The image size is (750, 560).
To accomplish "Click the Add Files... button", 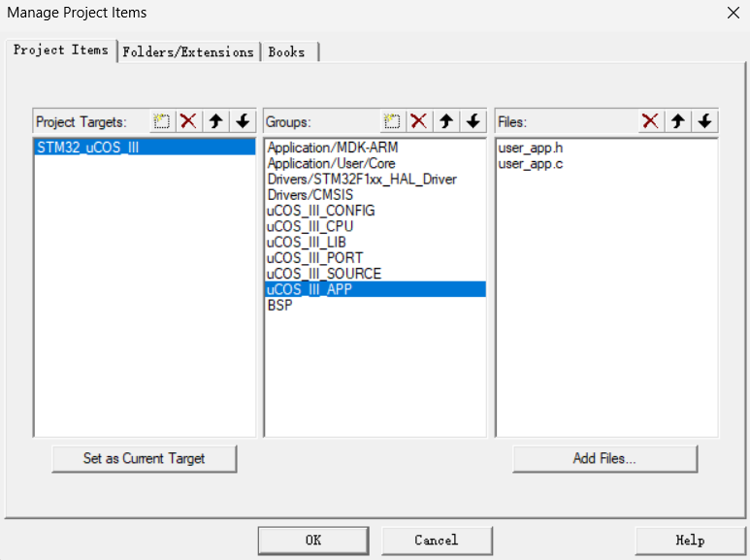I will pyautogui.click(x=604, y=458).
